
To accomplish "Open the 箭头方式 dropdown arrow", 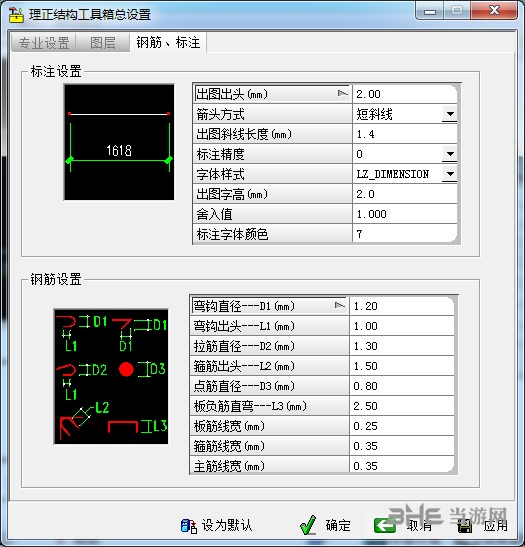I will tap(450, 114).
